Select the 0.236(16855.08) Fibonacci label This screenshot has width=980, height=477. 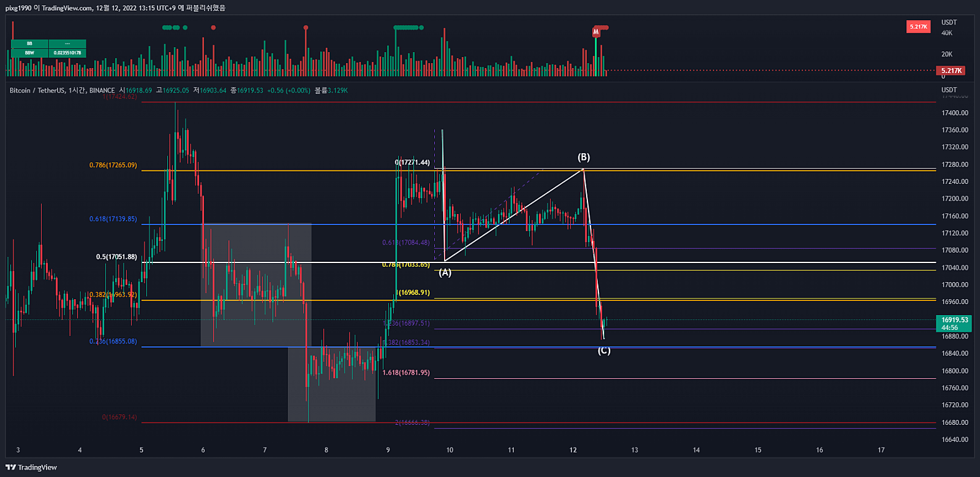pyautogui.click(x=113, y=342)
